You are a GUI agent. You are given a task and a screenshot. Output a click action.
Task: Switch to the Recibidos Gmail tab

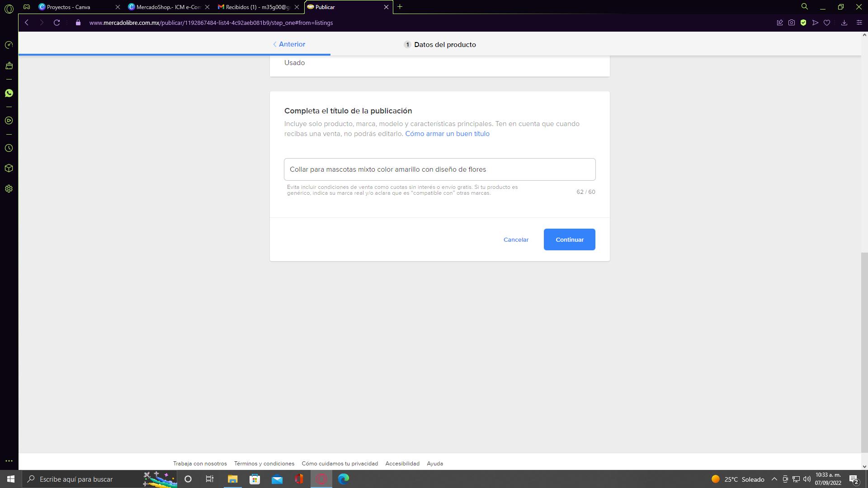pyautogui.click(x=255, y=7)
